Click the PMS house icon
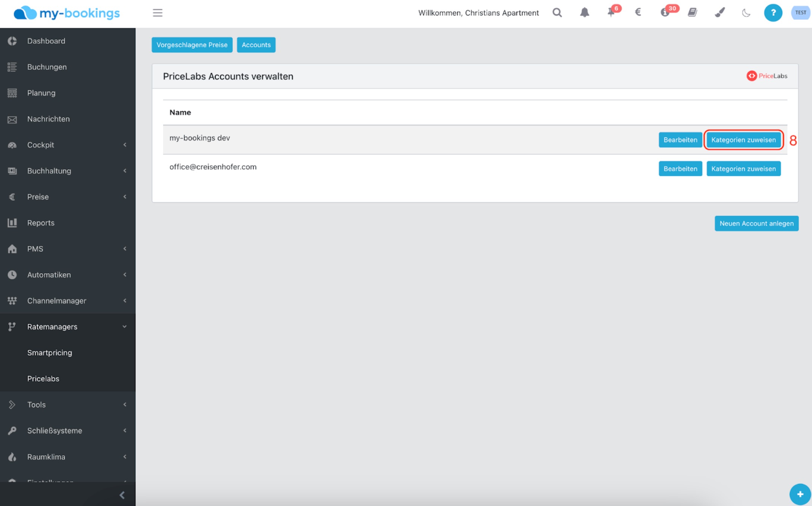The image size is (812, 506). tap(12, 249)
